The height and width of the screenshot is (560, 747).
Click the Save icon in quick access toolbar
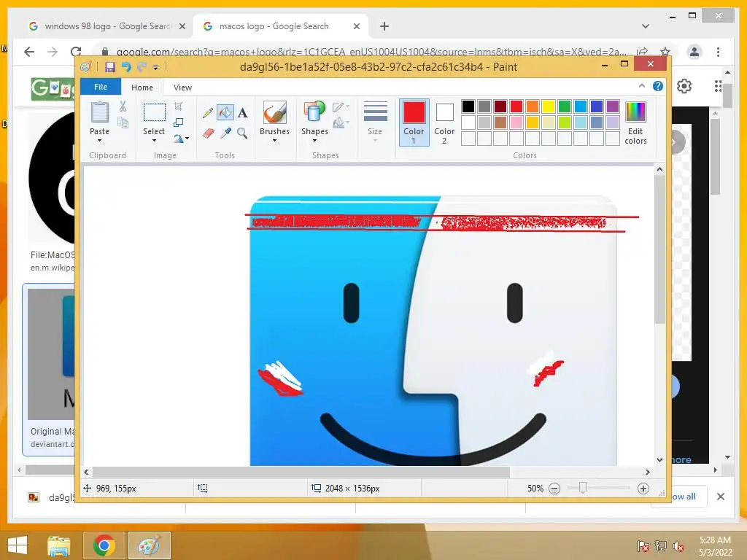pos(110,67)
